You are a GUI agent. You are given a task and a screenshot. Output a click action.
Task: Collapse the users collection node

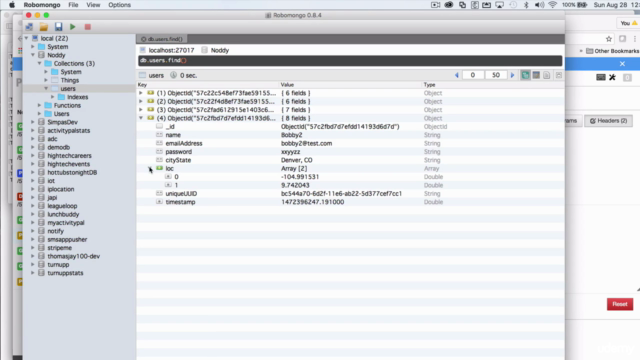[46, 89]
